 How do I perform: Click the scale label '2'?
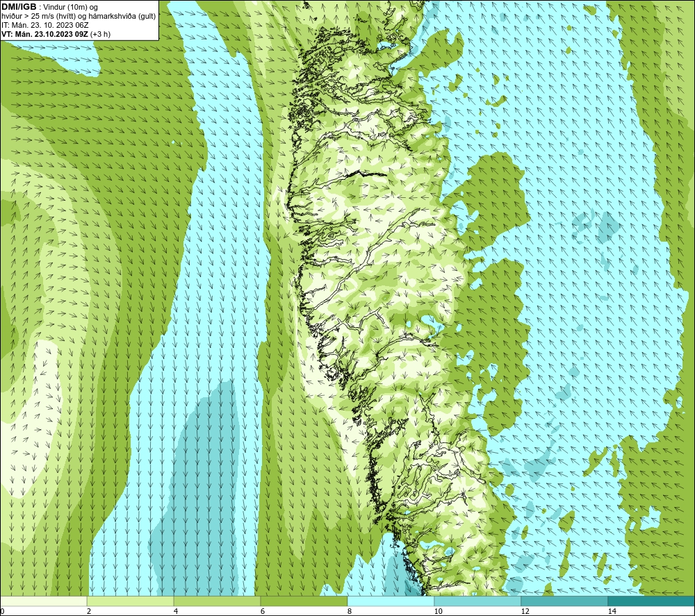point(89,611)
